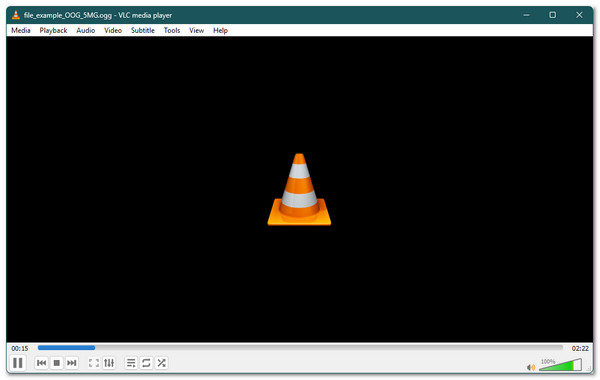The image size is (600, 380).
Task: Open the Playback menu
Action: pos(53,30)
